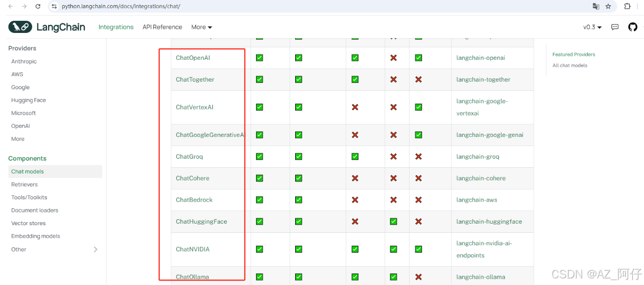Switch to the Integrations nav item

coord(116,27)
